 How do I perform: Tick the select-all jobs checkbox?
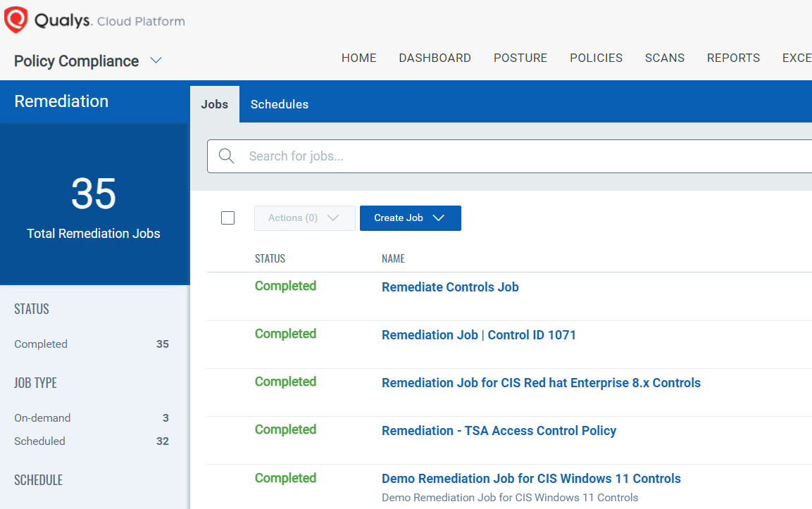[227, 218]
